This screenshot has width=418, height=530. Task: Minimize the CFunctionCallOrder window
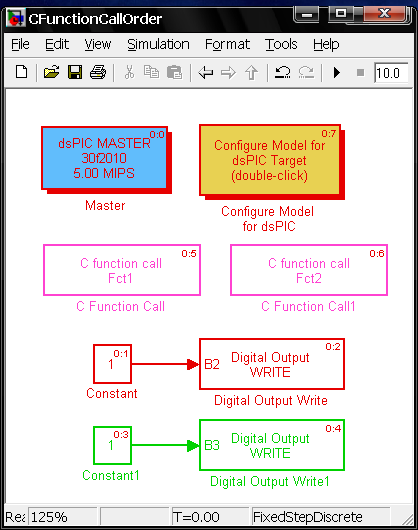307,15
